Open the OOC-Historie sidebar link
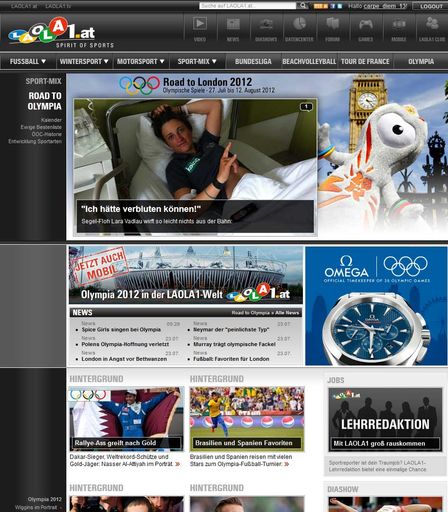 pos(47,134)
